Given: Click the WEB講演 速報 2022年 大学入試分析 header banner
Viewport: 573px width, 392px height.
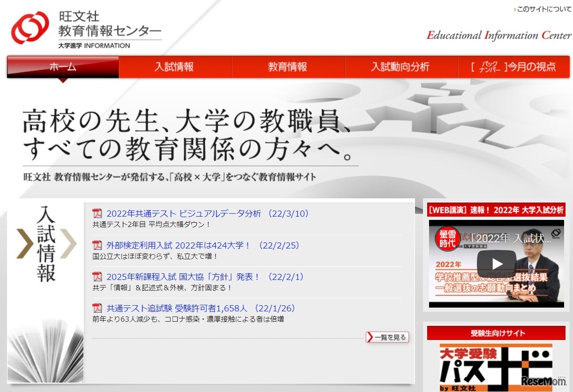Looking at the screenshot, I should [495, 211].
